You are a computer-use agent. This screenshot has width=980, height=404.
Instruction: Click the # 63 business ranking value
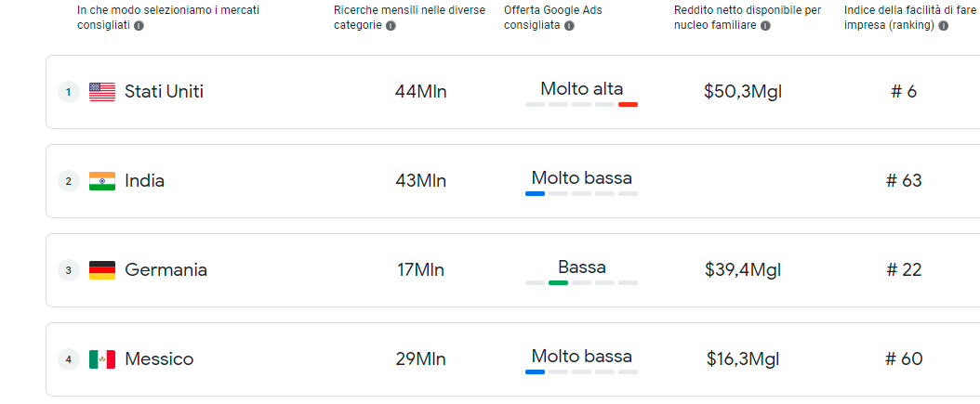pyautogui.click(x=904, y=181)
